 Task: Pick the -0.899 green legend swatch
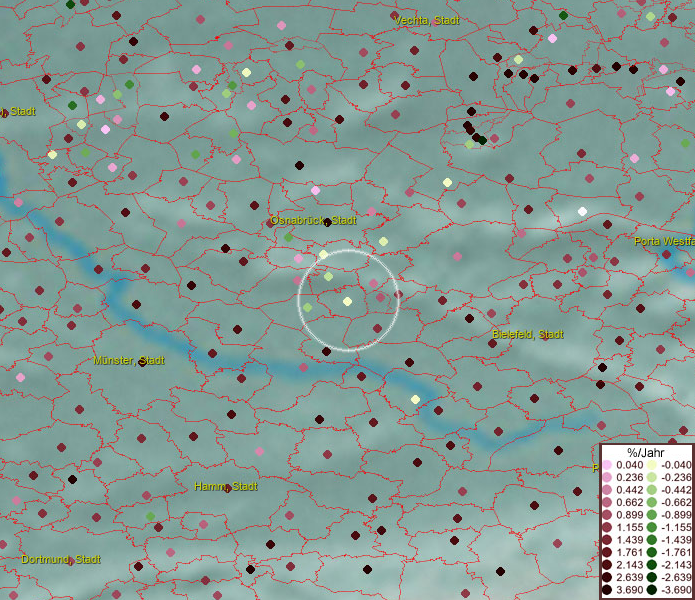pos(651,515)
